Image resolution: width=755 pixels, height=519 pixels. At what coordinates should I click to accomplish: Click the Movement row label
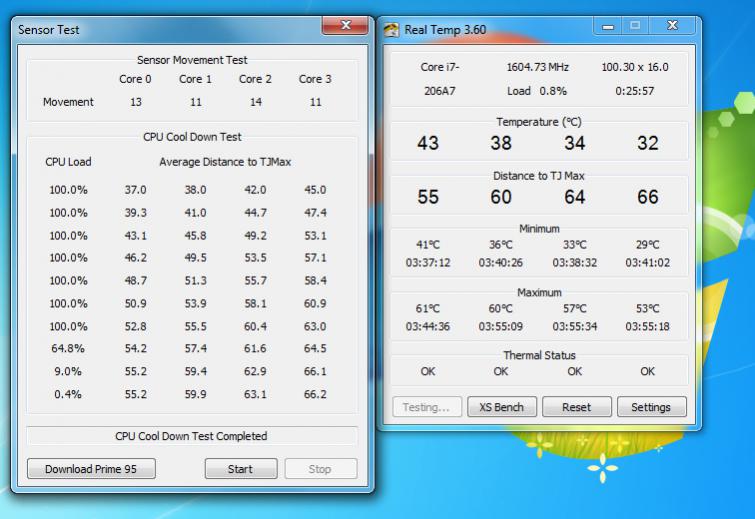tap(68, 102)
